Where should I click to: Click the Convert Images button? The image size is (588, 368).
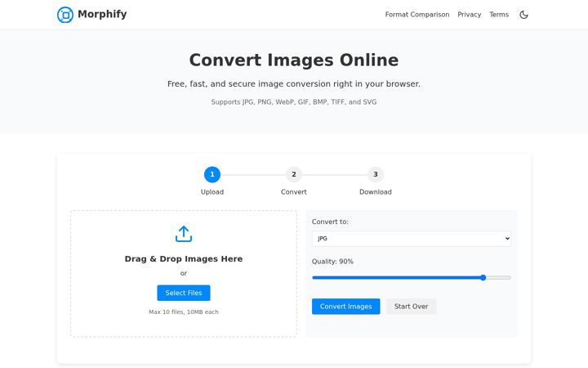point(345,307)
